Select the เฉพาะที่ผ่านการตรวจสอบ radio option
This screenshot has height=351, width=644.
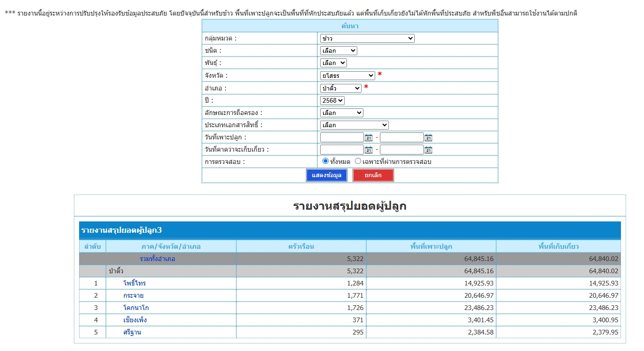[x=358, y=161]
